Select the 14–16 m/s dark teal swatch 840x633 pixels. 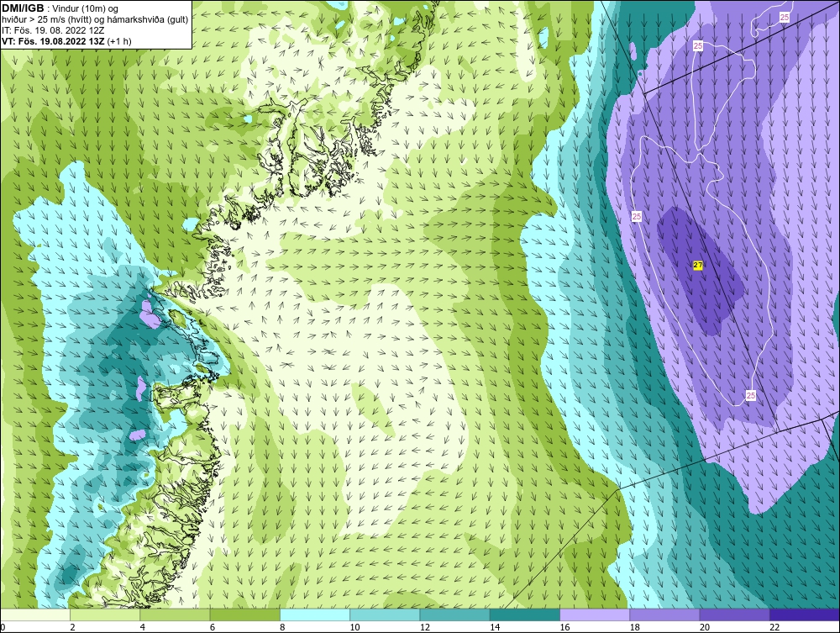coord(525,615)
